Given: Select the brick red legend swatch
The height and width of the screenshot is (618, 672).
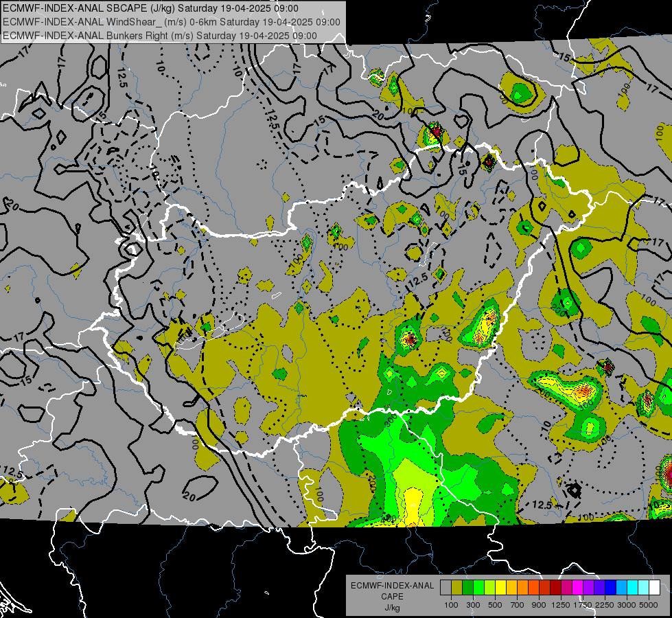Looking at the screenshot, I should point(545,587).
